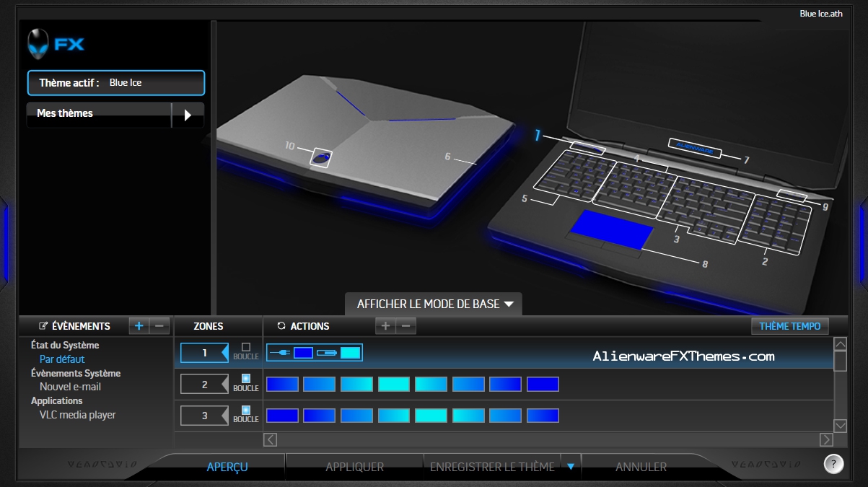Select the Nouvel e-mail event
This screenshot has height=487, width=868.
tap(70, 387)
